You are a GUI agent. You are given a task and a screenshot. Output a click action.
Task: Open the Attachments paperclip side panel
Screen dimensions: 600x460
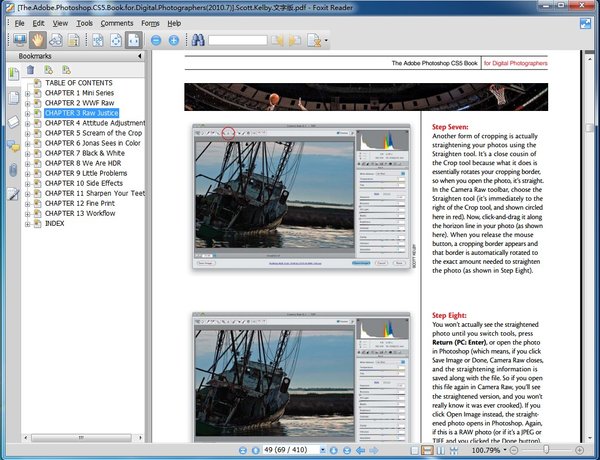(13, 171)
